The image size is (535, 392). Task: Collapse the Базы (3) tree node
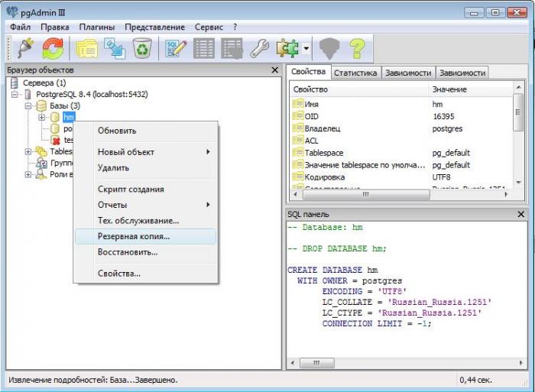coord(28,105)
